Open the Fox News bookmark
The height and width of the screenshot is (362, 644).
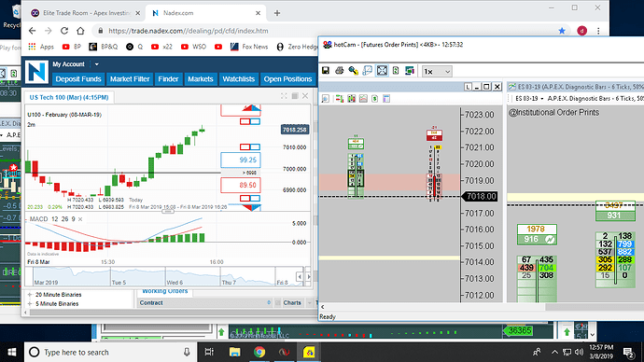coord(249,47)
